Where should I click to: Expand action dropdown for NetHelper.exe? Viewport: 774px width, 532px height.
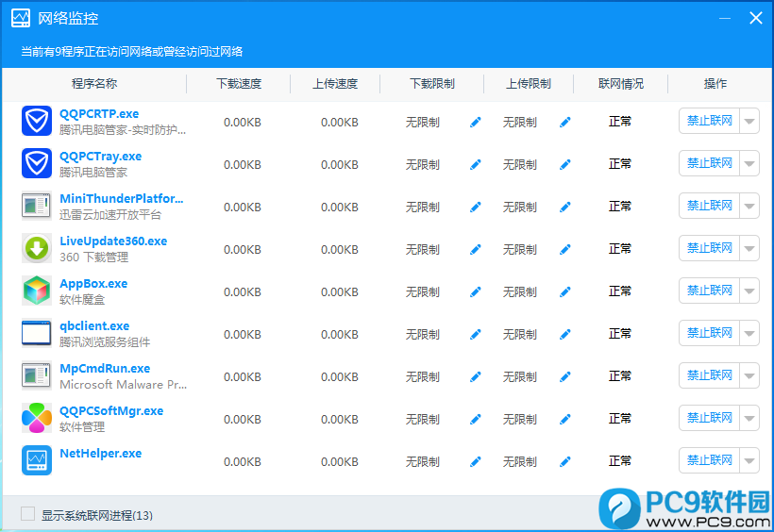pyautogui.click(x=749, y=460)
